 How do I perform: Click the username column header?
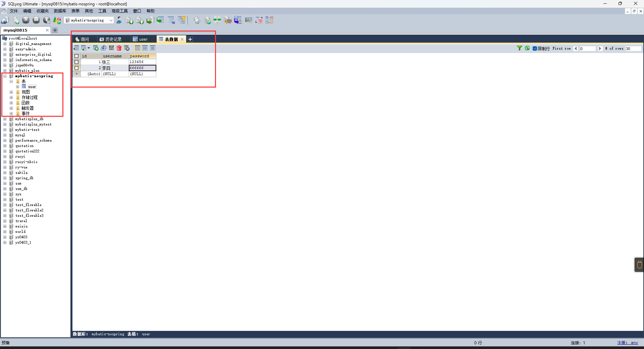[115, 56]
